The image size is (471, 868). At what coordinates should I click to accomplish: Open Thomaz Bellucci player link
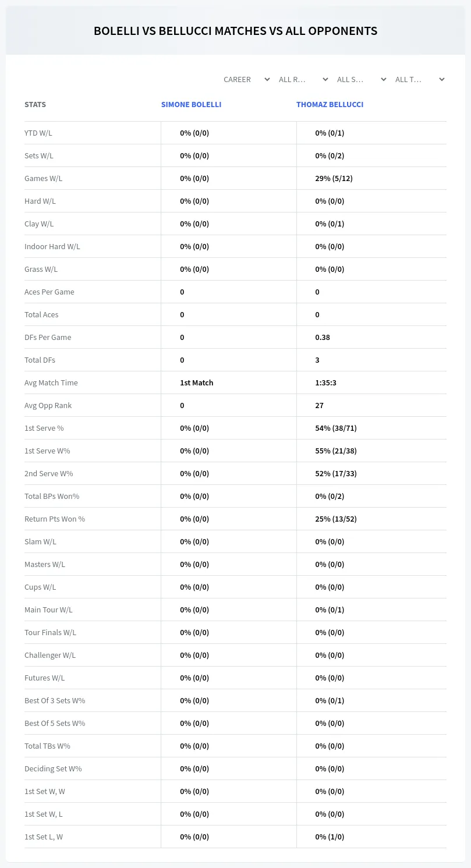[330, 104]
